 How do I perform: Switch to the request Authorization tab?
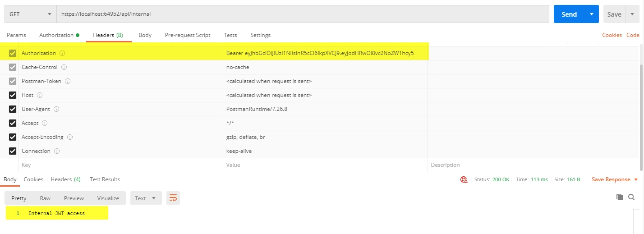point(59,35)
